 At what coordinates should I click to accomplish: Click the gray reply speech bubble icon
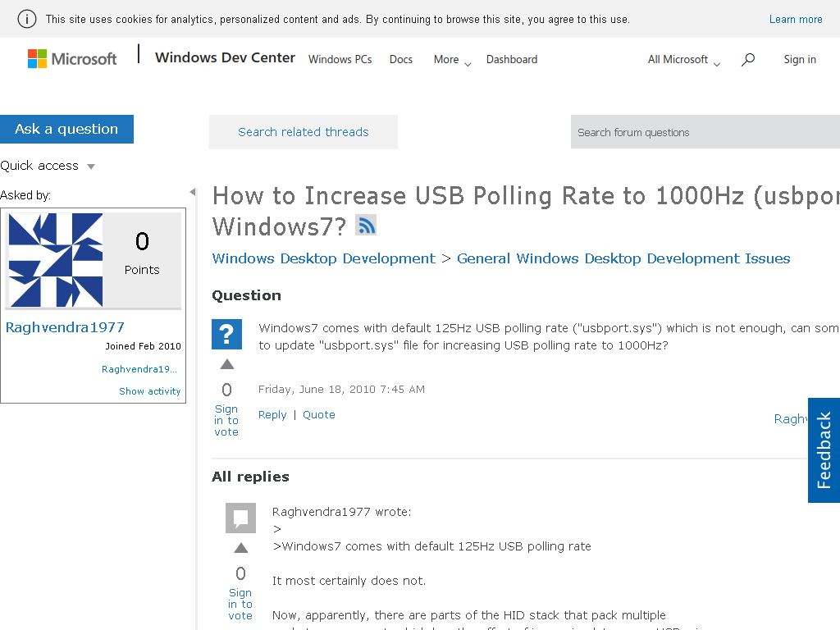240,518
